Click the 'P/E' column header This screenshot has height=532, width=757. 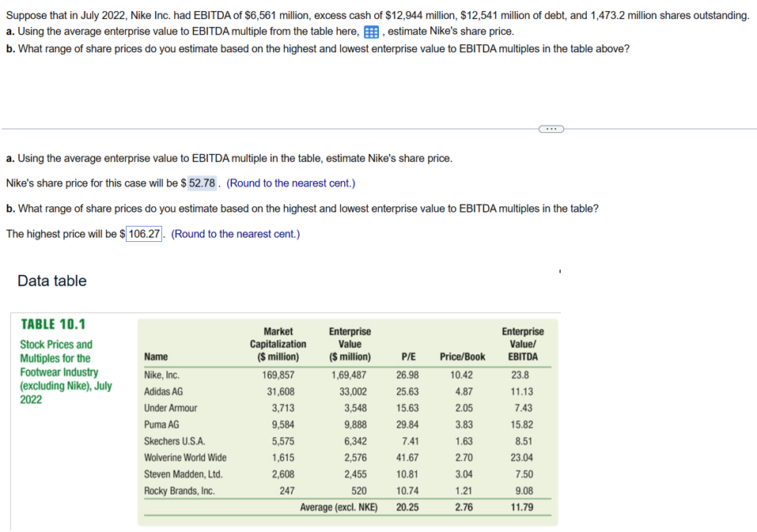(x=408, y=357)
